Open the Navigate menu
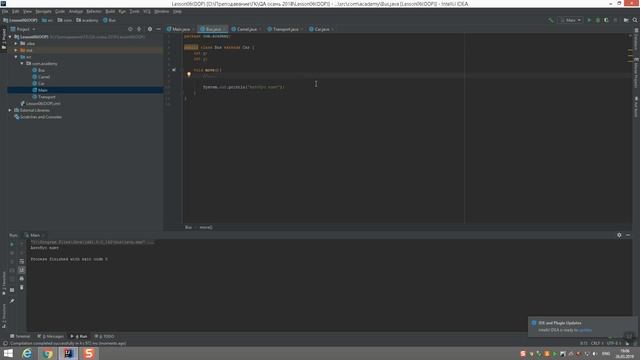 click(x=43, y=11)
